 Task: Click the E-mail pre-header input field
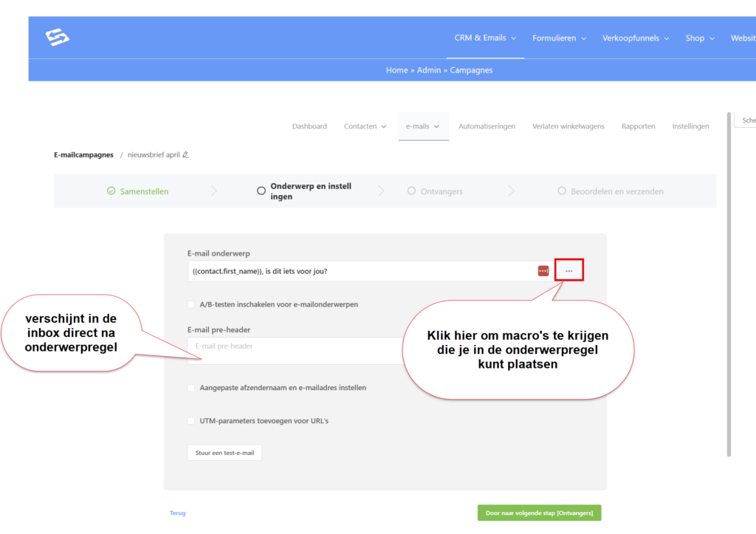(x=295, y=346)
